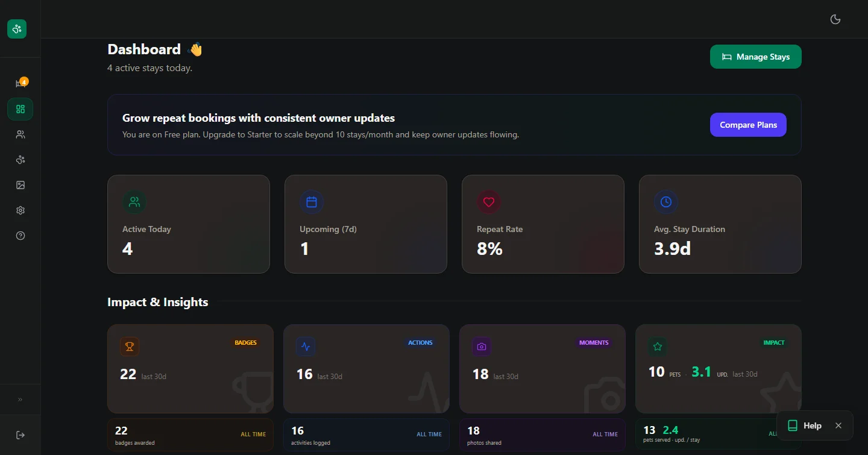868x455 pixels.
Task: Click the logout icon at sidebar bottom
Action: click(x=20, y=435)
